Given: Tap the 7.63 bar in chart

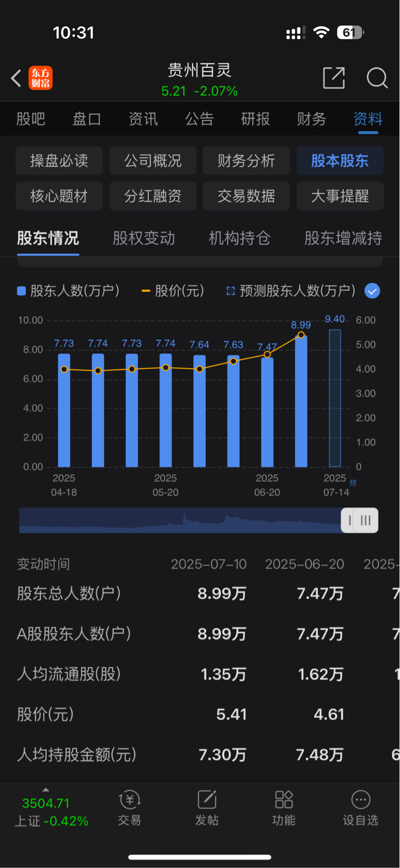Looking at the screenshot, I should [234, 411].
